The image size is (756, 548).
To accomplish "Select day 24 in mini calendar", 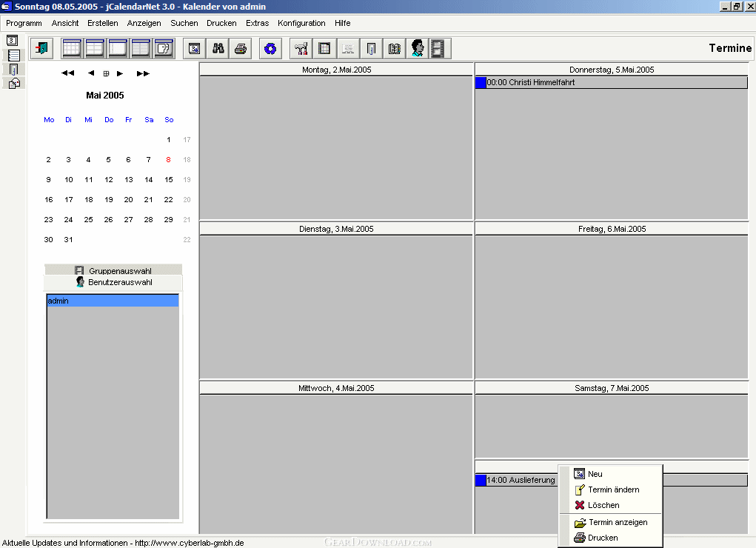I will tap(68, 219).
